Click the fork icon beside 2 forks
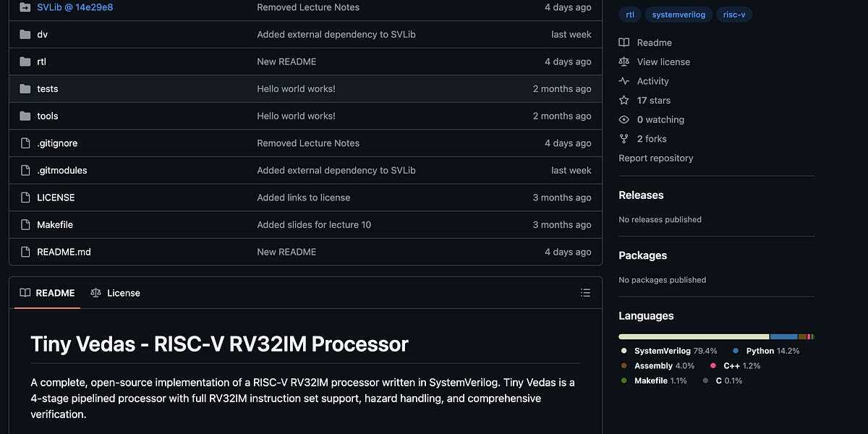 (x=624, y=139)
